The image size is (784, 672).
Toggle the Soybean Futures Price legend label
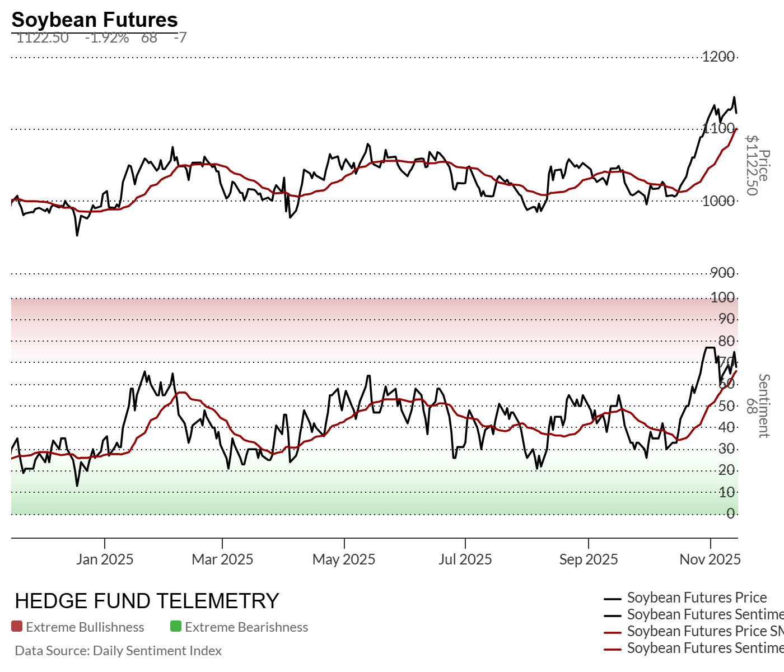pos(697,598)
